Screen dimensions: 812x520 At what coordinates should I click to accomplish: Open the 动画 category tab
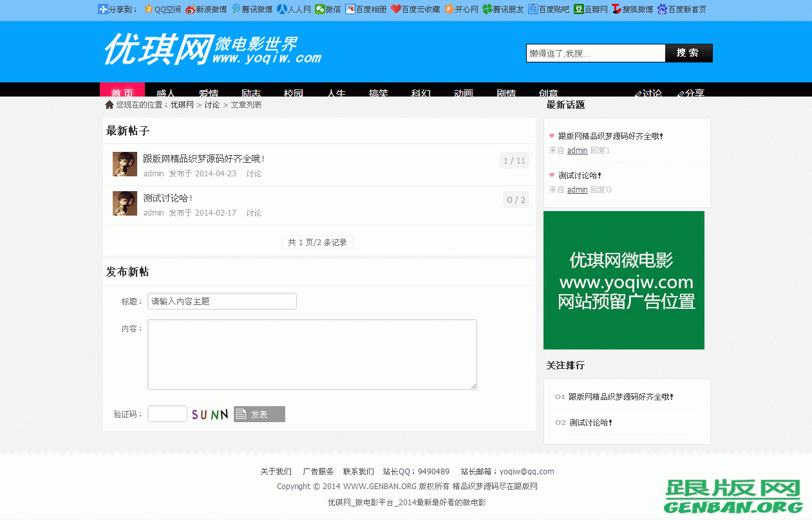coord(463,94)
